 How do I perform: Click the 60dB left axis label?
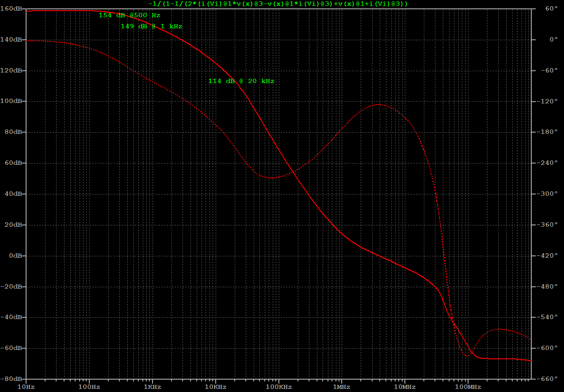click(x=14, y=163)
